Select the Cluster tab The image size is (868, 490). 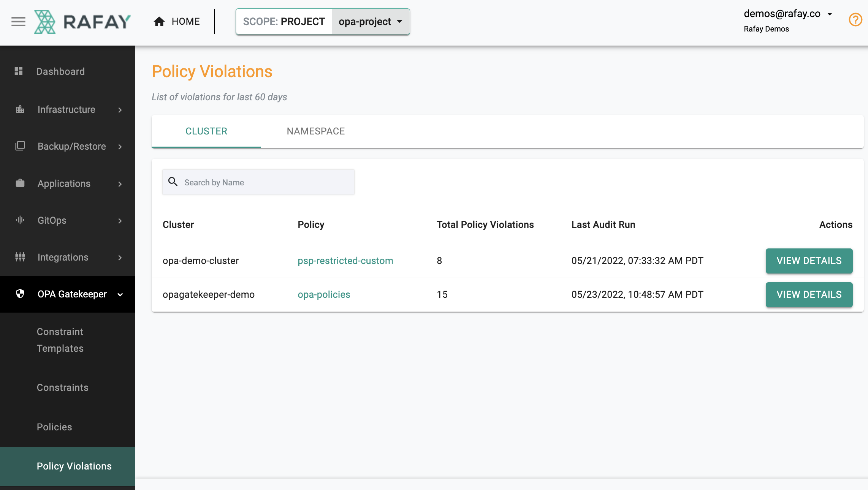point(206,131)
